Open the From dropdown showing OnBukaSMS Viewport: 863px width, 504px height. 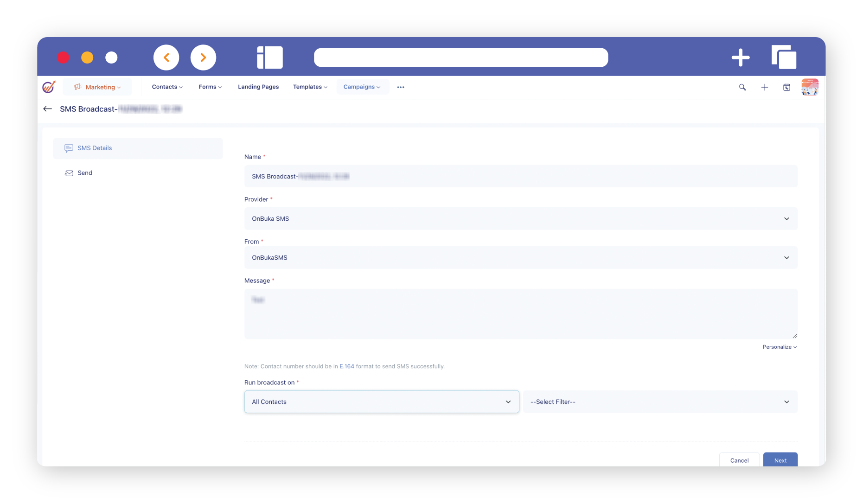tap(520, 258)
